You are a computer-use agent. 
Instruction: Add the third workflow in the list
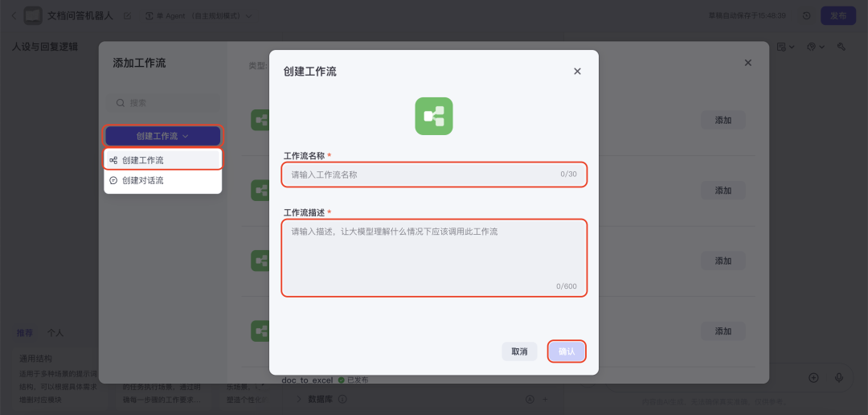[x=723, y=261]
